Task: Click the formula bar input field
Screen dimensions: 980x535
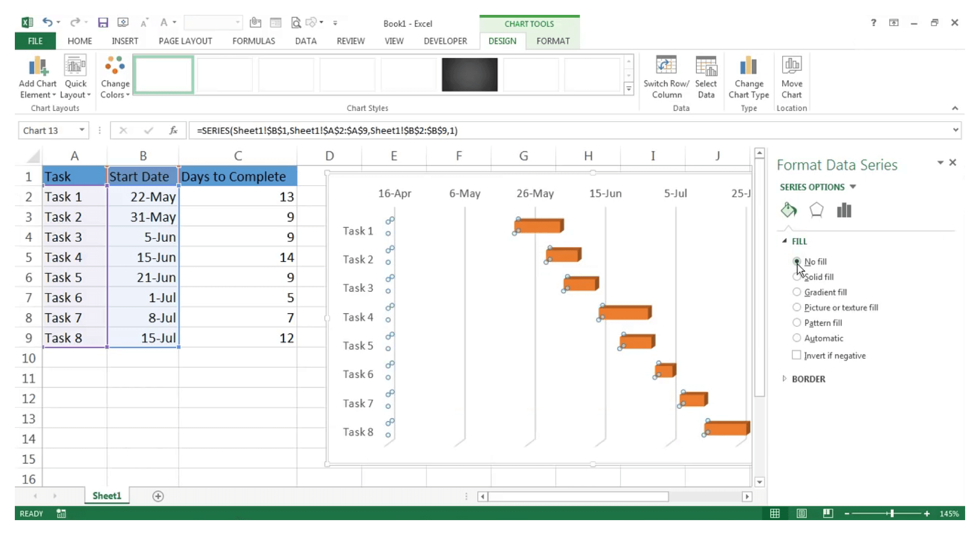Action: pyautogui.click(x=570, y=130)
